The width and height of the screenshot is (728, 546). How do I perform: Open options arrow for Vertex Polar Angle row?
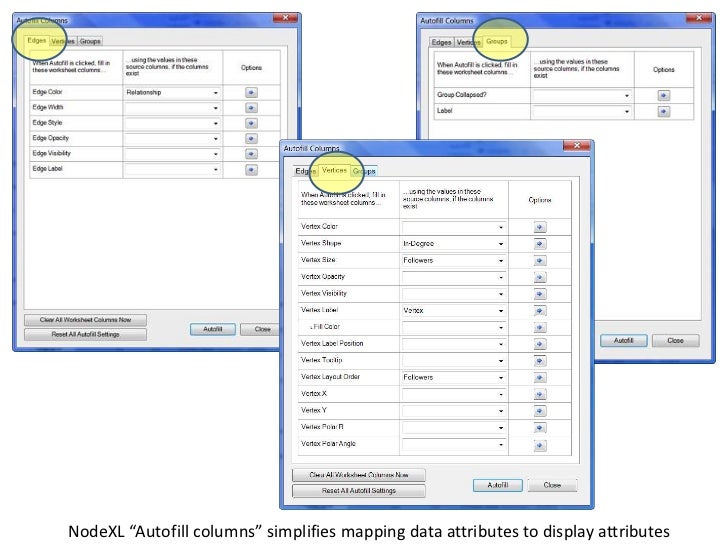tap(540, 445)
